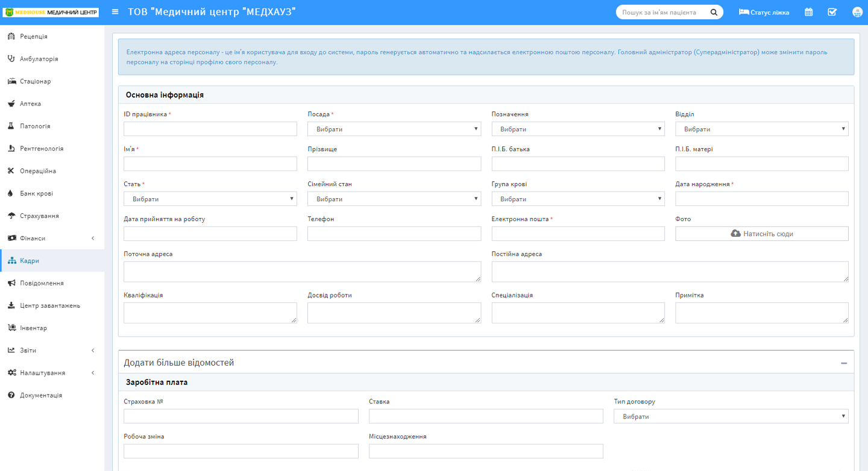
Task: Click the Амбулаторія stethoscope icon
Action: click(11, 59)
